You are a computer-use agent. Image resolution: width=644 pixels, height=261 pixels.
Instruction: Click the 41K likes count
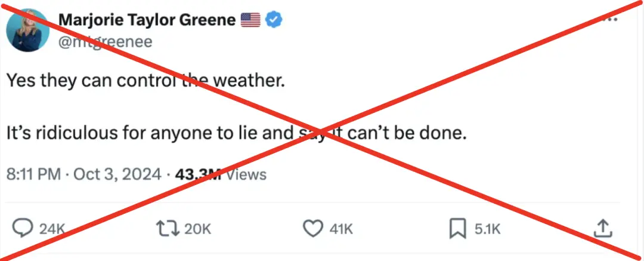341,229
